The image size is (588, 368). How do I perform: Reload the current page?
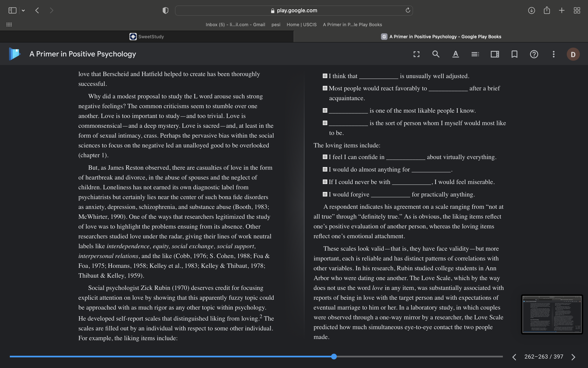coord(408,10)
